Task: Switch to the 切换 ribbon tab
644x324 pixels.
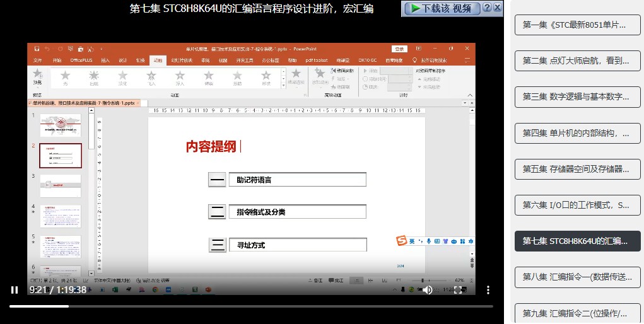Action: [x=141, y=61]
